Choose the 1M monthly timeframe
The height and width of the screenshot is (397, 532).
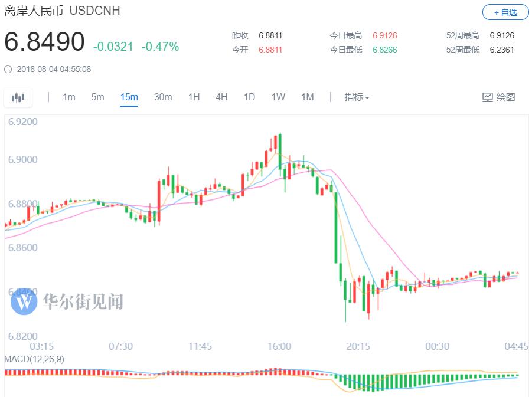coord(307,97)
